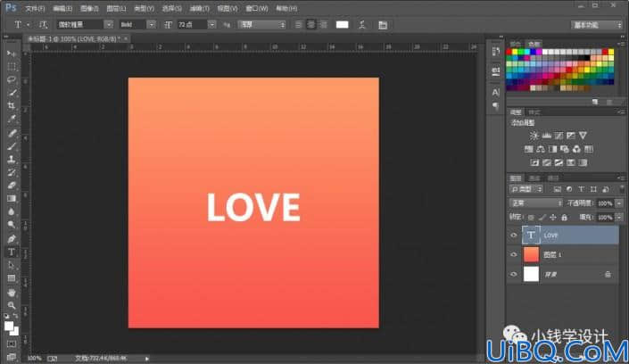Open the Help menu
The height and width of the screenshot is (364, 629).
click(286, 8)
